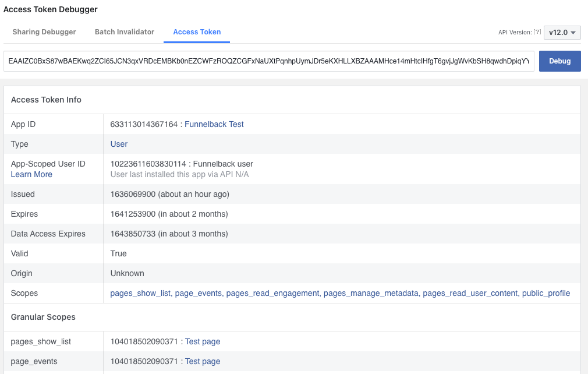The height and width of the screenshot is (374, 588).
Task: Click the chevron on the version selector
Action: (572, 32)
